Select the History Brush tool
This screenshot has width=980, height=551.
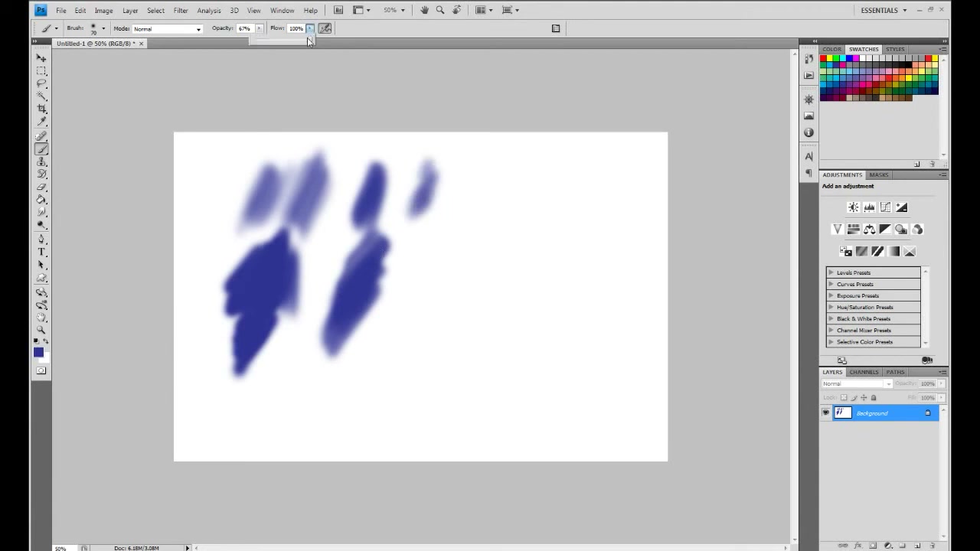41,176
